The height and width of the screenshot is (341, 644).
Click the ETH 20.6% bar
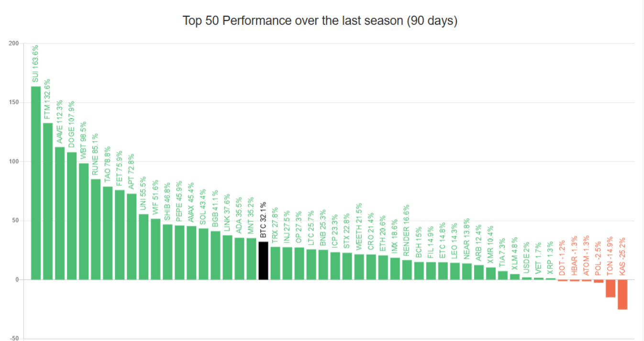[383, 267]
